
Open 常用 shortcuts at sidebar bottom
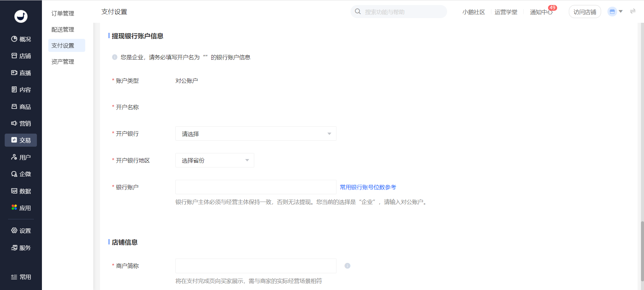click(21, 277)
